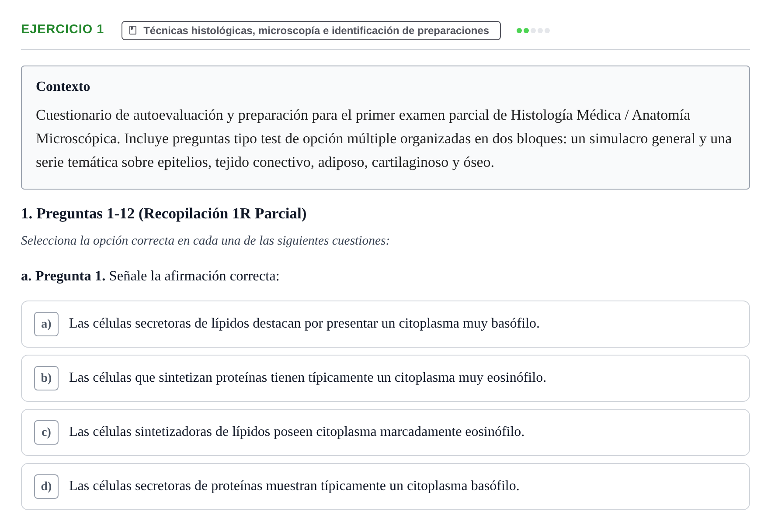This screenshot has width=771, height=532.
Task: Choose the answer about lipid-secreting cells being basófilo
Action: point(385,324)
